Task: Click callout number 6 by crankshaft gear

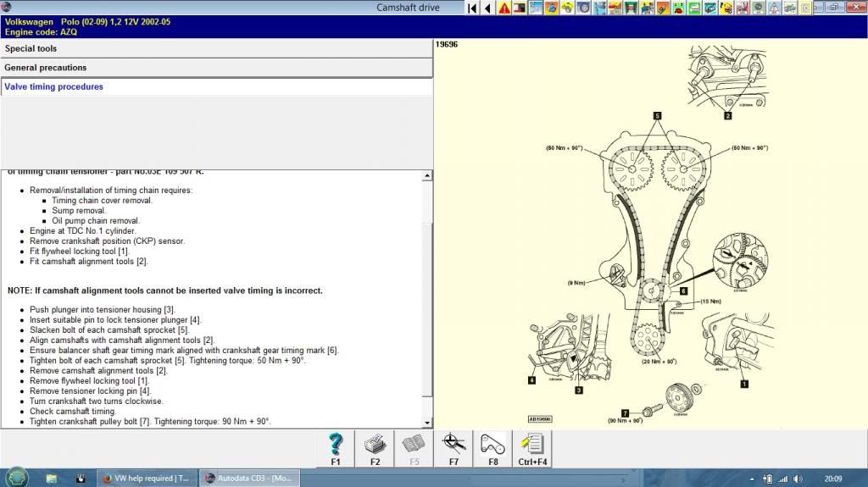Action: click(683, 291)
